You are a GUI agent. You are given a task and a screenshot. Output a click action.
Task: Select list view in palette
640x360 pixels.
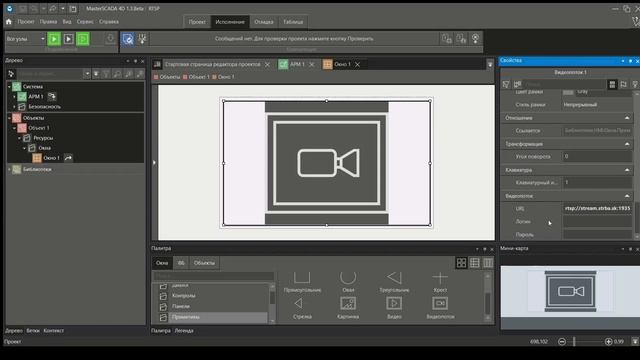coord(475,263)
